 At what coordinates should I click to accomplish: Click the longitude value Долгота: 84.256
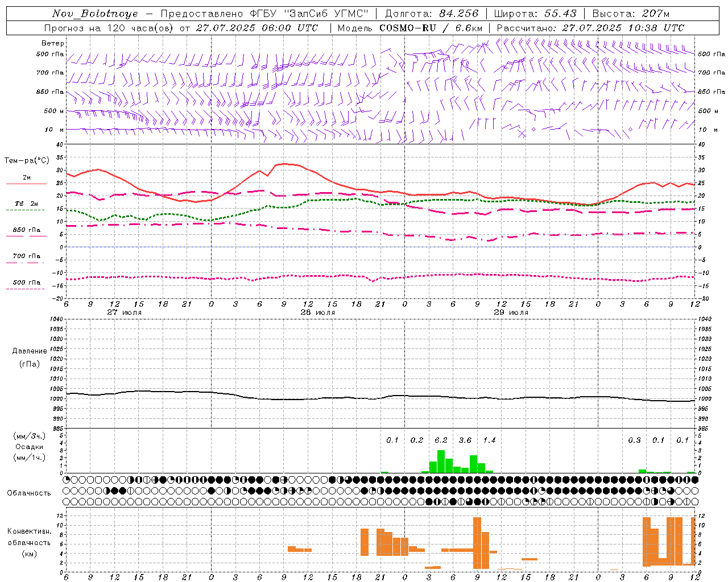coord(432,14)
